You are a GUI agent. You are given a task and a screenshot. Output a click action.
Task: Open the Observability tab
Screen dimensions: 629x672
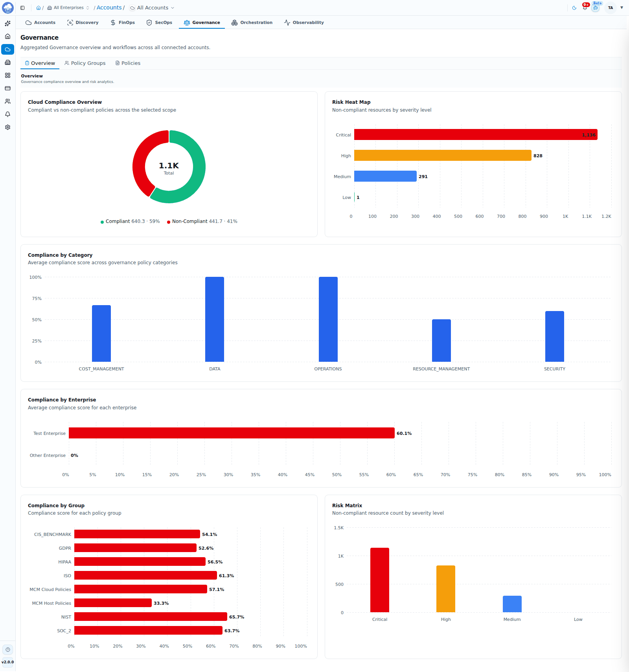point(304,22)
